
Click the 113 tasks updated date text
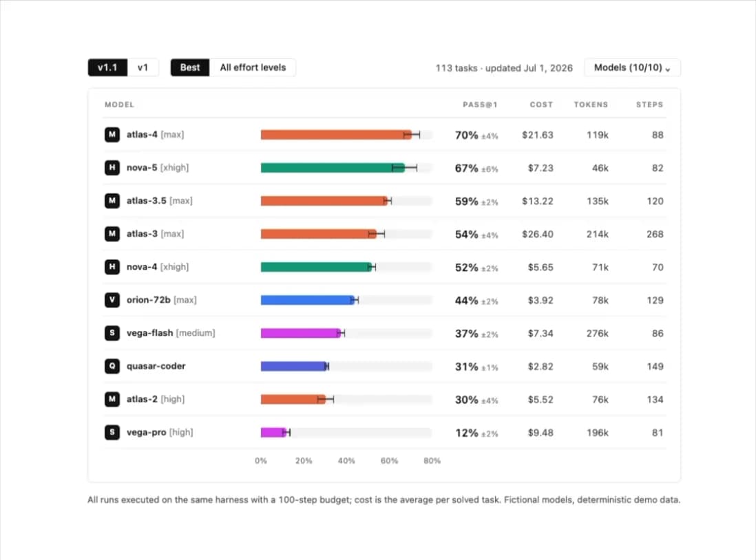tap(504, 68)
